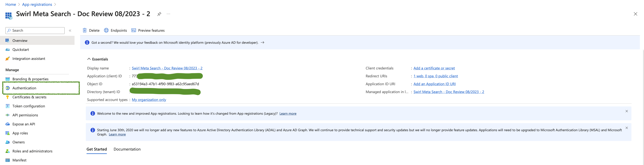
Task: Open Quickstart from the sidebar
Action: 20,50
